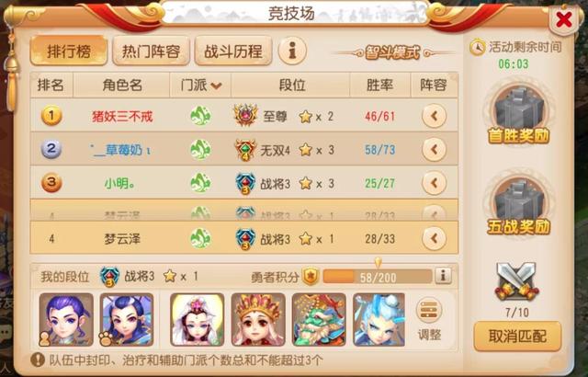This screenshot has width=588, height=377.
Task: Expand lineup arrow for 猪妖三不戒
Action: click(x=434, y=116)
